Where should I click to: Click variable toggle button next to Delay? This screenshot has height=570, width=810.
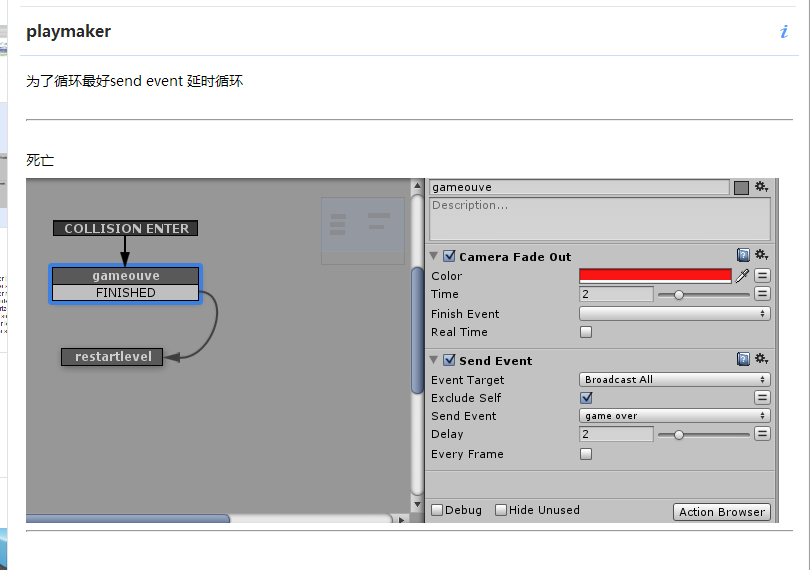click(x=762, y=434)
